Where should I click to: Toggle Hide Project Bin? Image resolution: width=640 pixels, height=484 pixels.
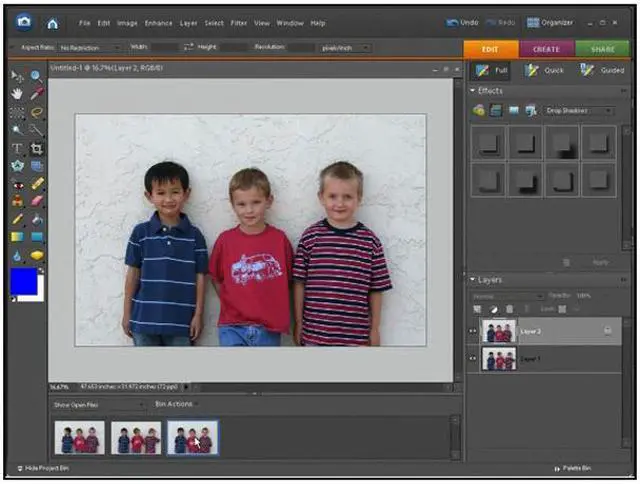point(43,468)
